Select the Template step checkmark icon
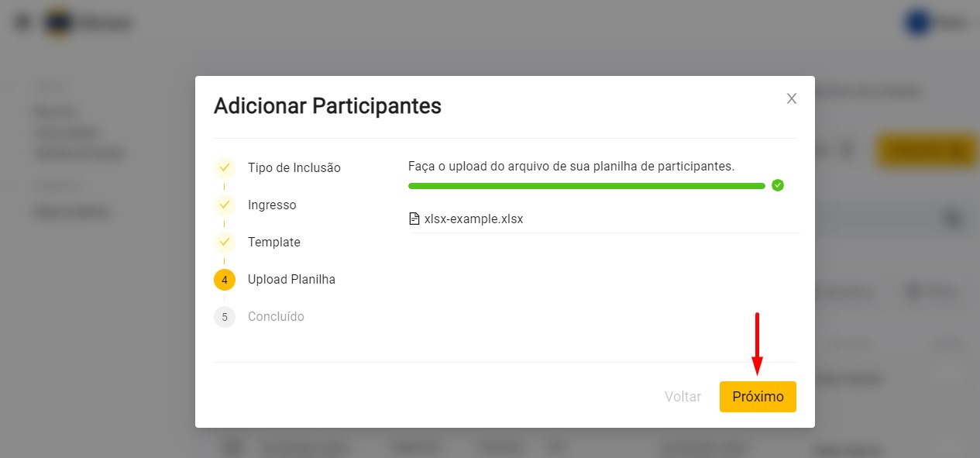Screen dimensions: 980x458 pos(225,242)
